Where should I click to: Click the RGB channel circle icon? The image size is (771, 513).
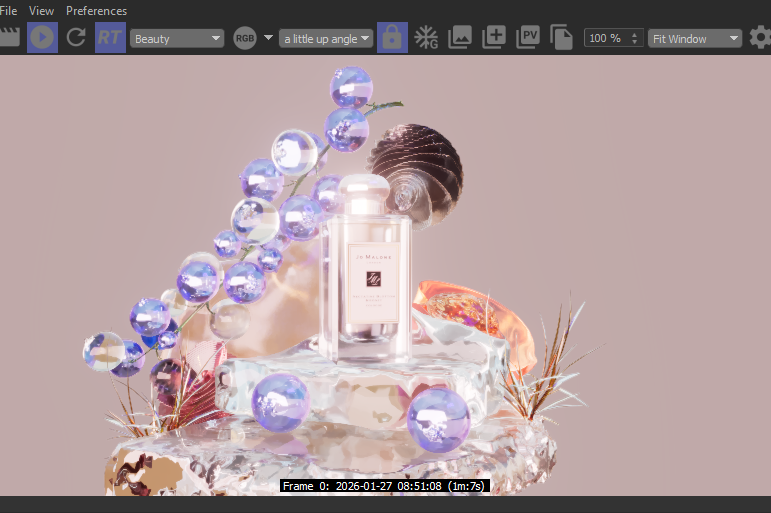[x=245, y=38]
